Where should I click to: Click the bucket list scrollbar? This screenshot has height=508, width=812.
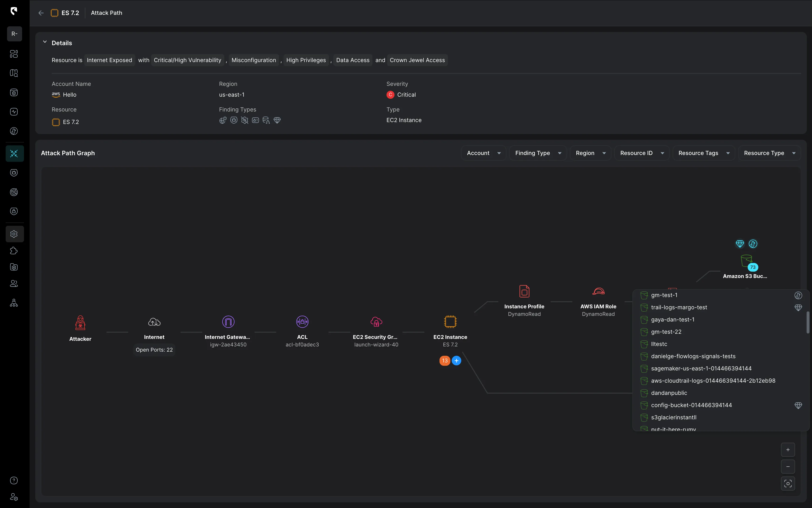808,322
